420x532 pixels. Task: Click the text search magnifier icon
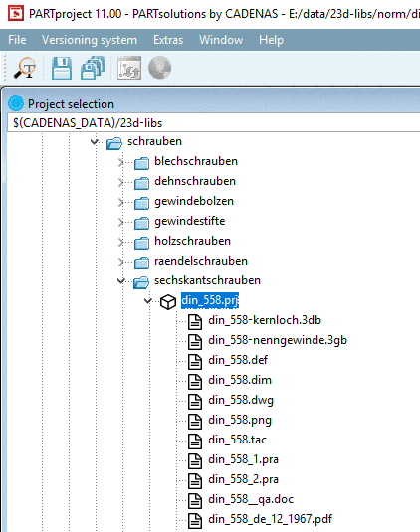click(x=25, y=68)
